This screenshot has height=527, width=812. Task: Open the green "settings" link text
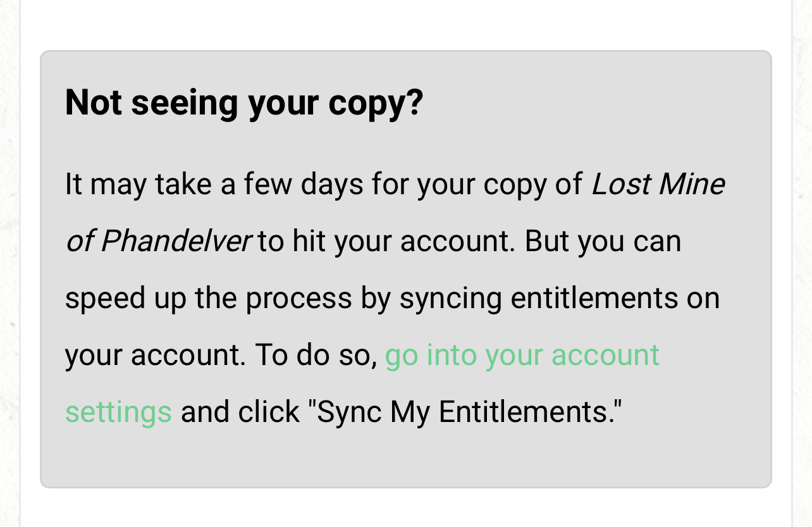tap(118, 412)
